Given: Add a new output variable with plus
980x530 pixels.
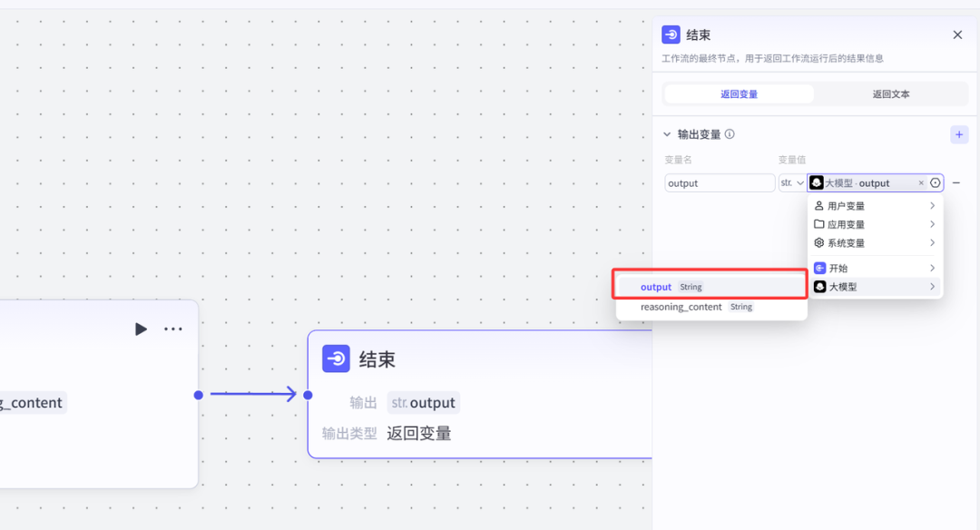Looking at the screenshot, I should point(959,134).
